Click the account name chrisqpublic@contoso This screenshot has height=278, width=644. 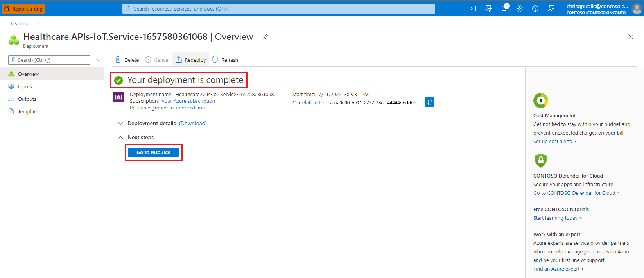tap(597, 6)
